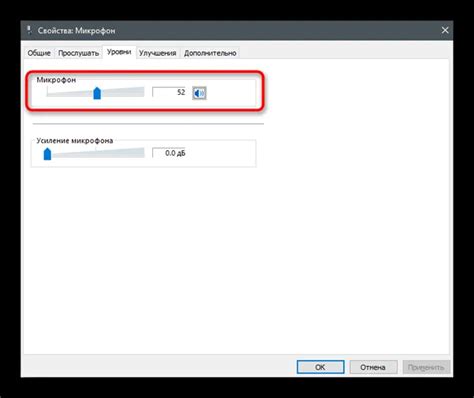Image resolution: width=474 pixels, height=398 pixels.
Task: Click the Усиление микрофона slider thumb
Action: click(x=47, y=154)
